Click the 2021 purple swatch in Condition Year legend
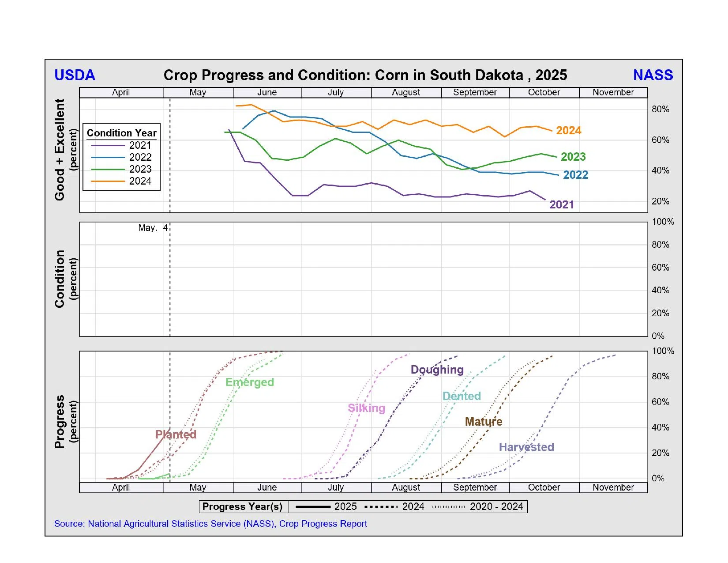728x563 pixels. pyautogui.click(x=108, y=145)
